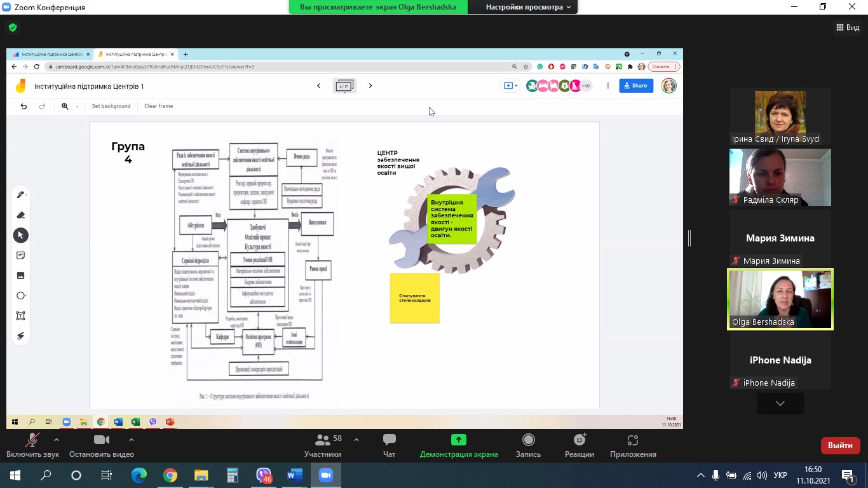The height and width of the screenshot is (488, 868).
Task: Choose the Eraser tool in Jamboard
Action: 20,215
